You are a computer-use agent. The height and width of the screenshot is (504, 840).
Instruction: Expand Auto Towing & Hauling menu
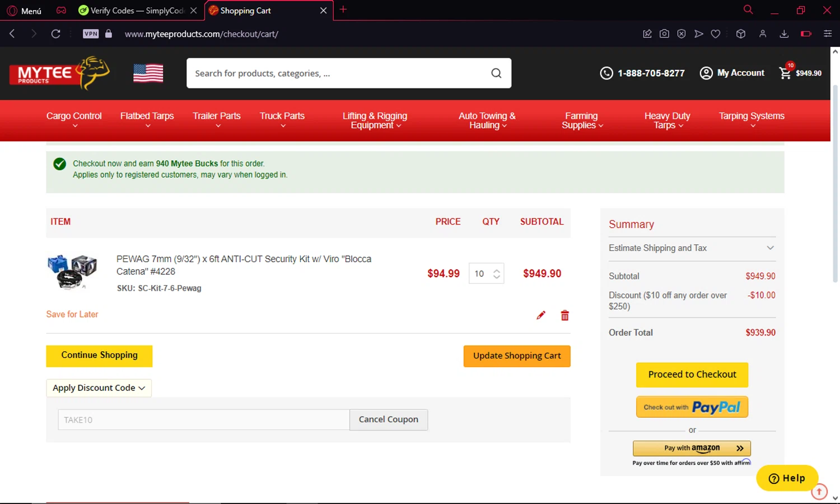coord(487,120)
